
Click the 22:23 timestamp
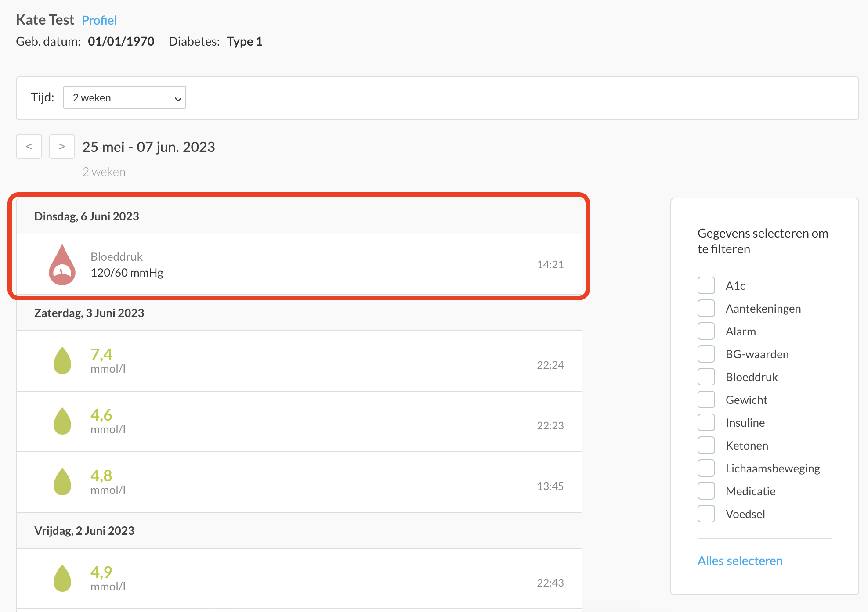[550, 425]
